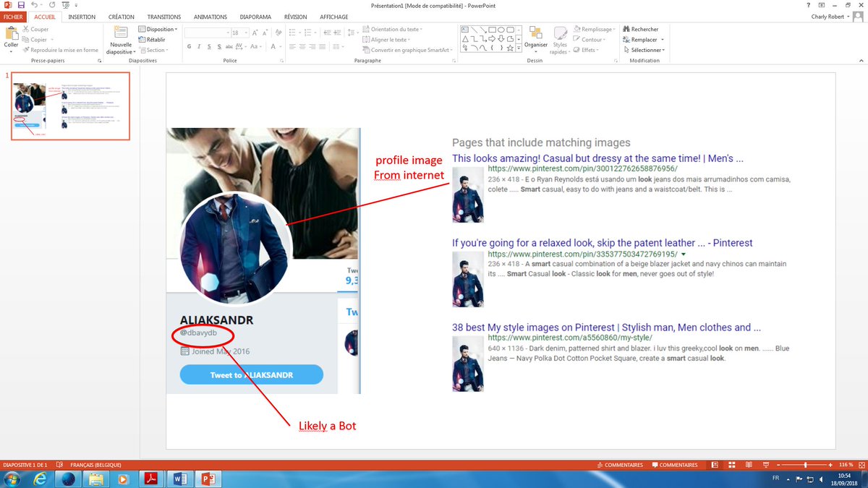
Task: Decrease font size with the smaller A icon
Action: (x=265, y=33)
